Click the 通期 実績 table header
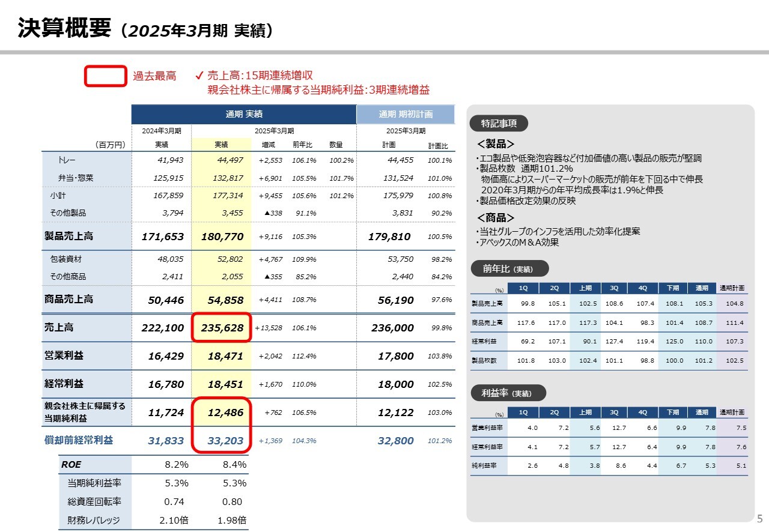The image size is (769, 532). 243,114
